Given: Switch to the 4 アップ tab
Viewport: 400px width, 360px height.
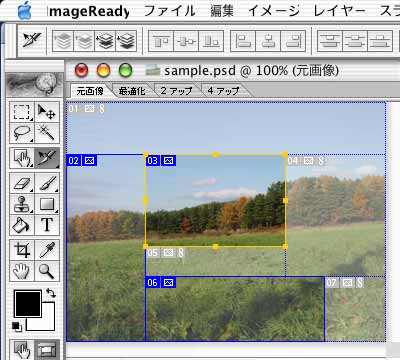Looking at the screenshot, I should 224,91.
